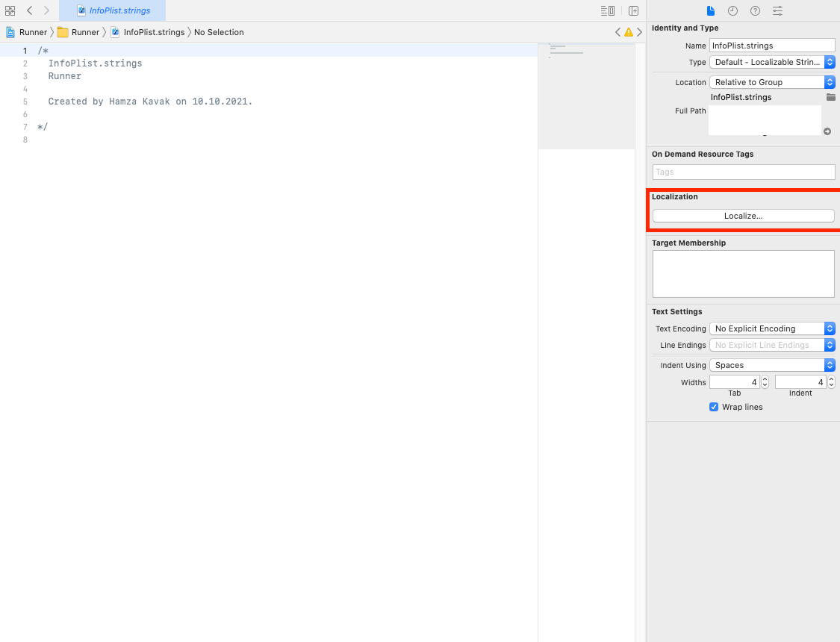Viewport: 840px width, 642px height.
Task: Jump to the next issue arrow
Action: 639,32
